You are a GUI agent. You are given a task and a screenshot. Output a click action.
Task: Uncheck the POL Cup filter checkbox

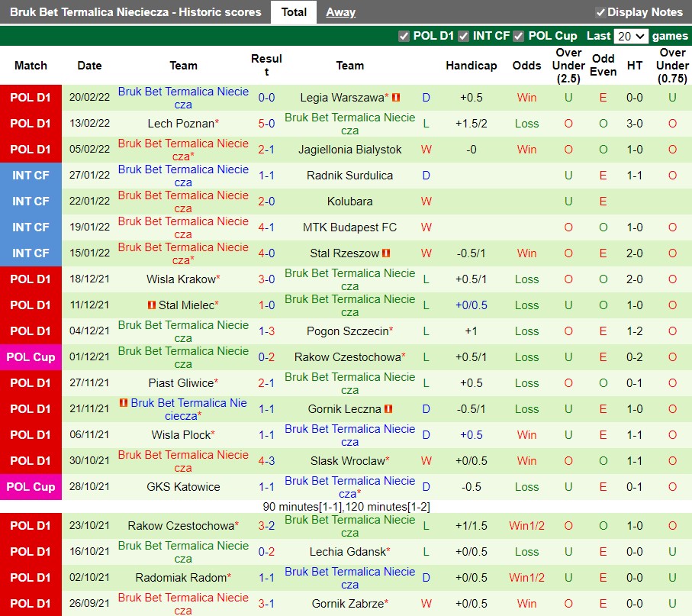[519, 36]
